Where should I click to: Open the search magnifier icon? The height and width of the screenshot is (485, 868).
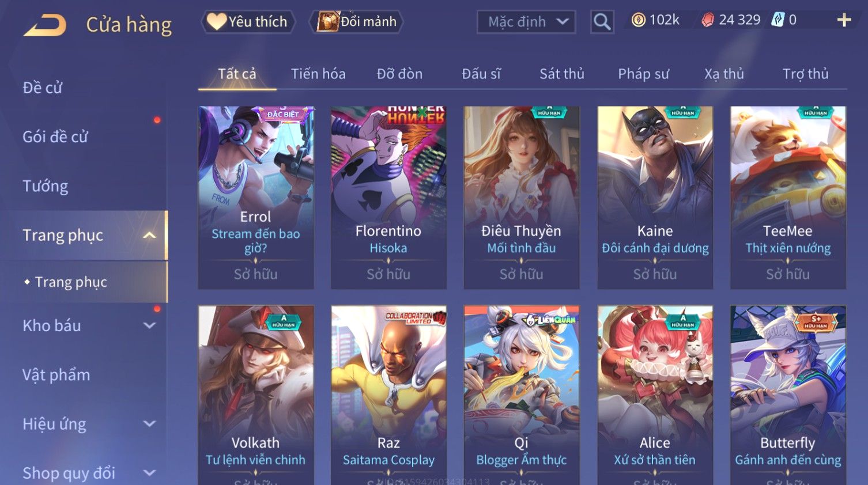click(x=602, y=22)
